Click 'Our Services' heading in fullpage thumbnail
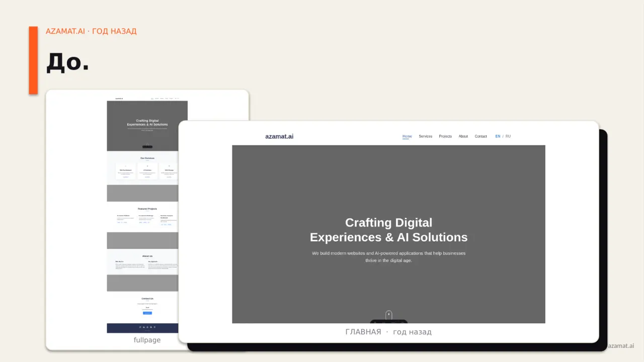Viewport: 644px width, 362px height. tap(147, 158)
